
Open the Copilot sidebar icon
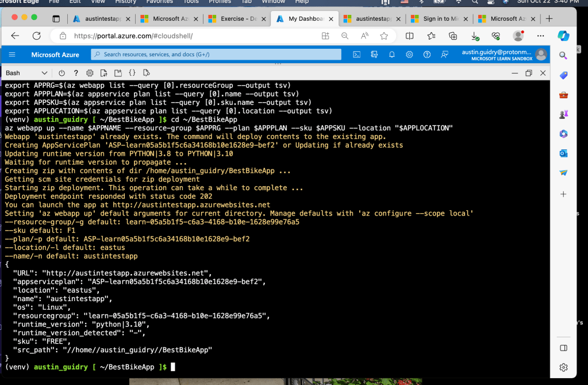563,36
